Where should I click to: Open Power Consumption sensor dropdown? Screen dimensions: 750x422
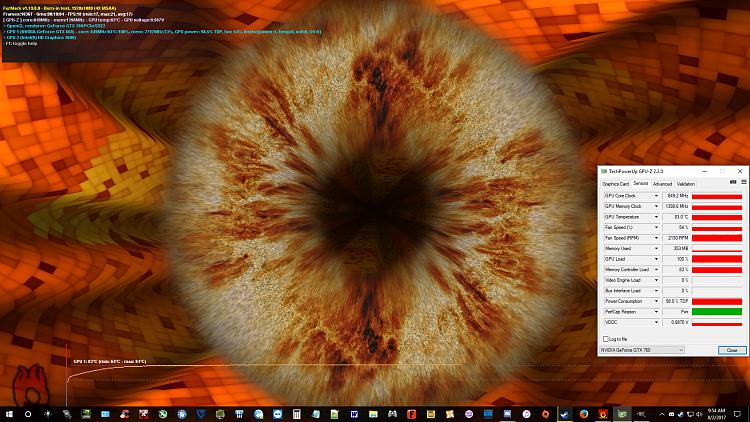[x=656, y=301]
